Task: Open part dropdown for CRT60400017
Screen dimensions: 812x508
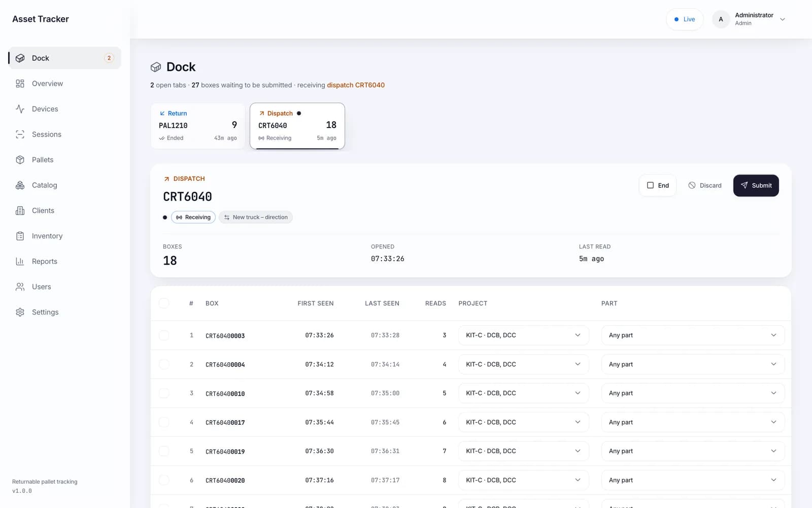Action: point(693,422)
